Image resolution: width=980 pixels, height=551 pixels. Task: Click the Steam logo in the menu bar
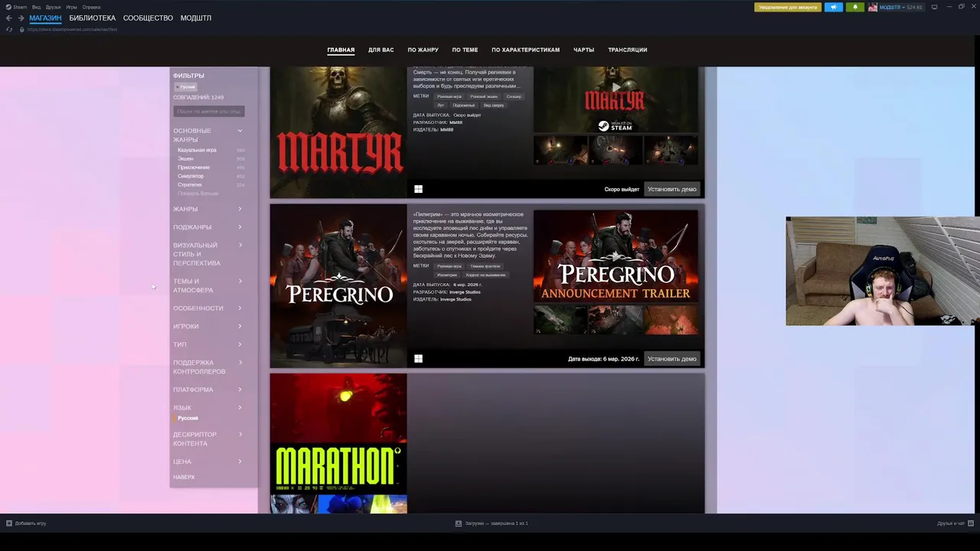[8, 7]
